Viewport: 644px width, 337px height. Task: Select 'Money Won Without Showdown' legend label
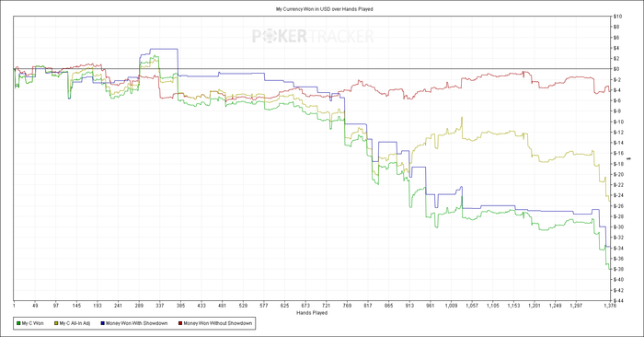[218, 323]
